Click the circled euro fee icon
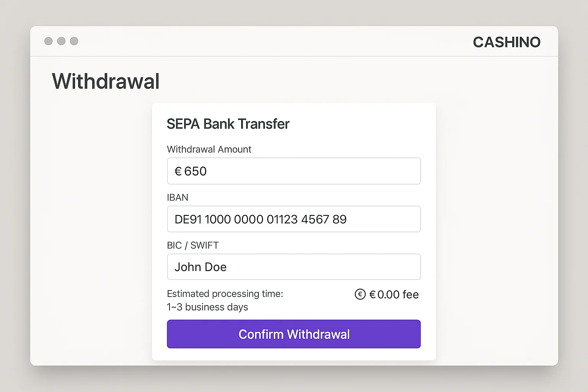The image size is (588, 392). tap(360, 294)
